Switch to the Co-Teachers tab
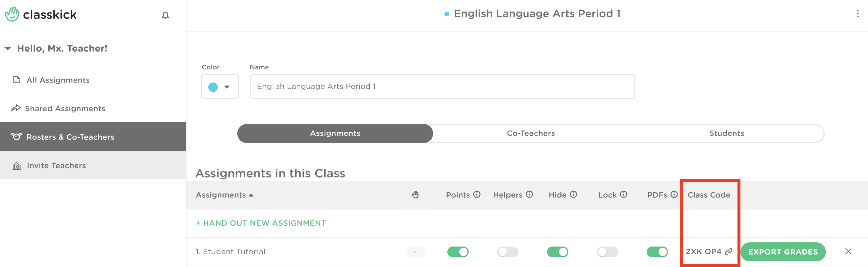 pyautogui.click(x=531, y=133)
